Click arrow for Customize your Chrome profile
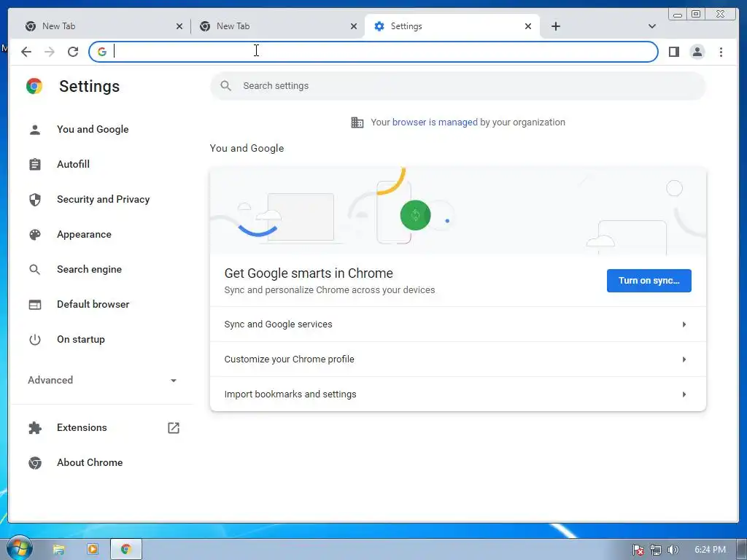Screen dimensions: 747x560 [684, 359]
